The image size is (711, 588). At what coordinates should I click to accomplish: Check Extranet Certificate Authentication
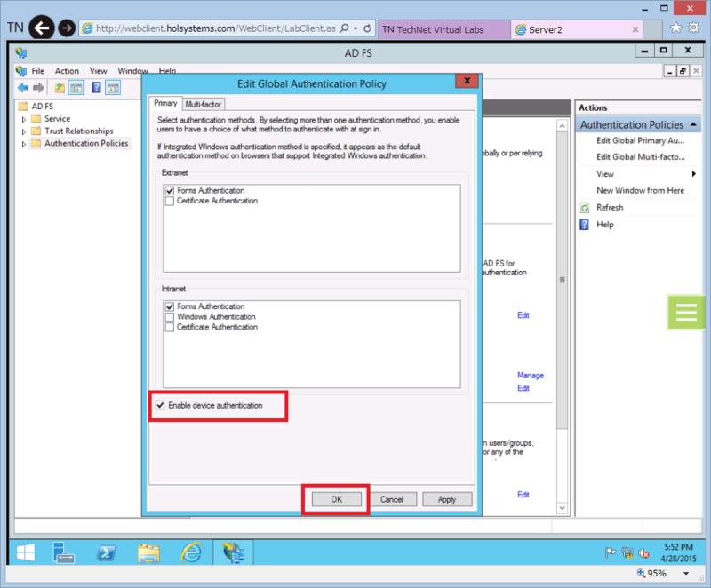170,201
